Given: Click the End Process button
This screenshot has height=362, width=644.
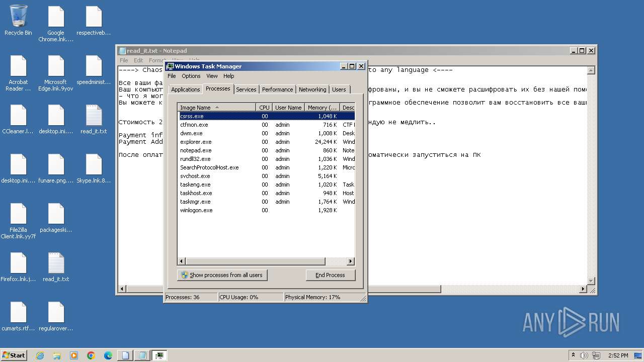Looking at the screenshot, I should 330,275.
